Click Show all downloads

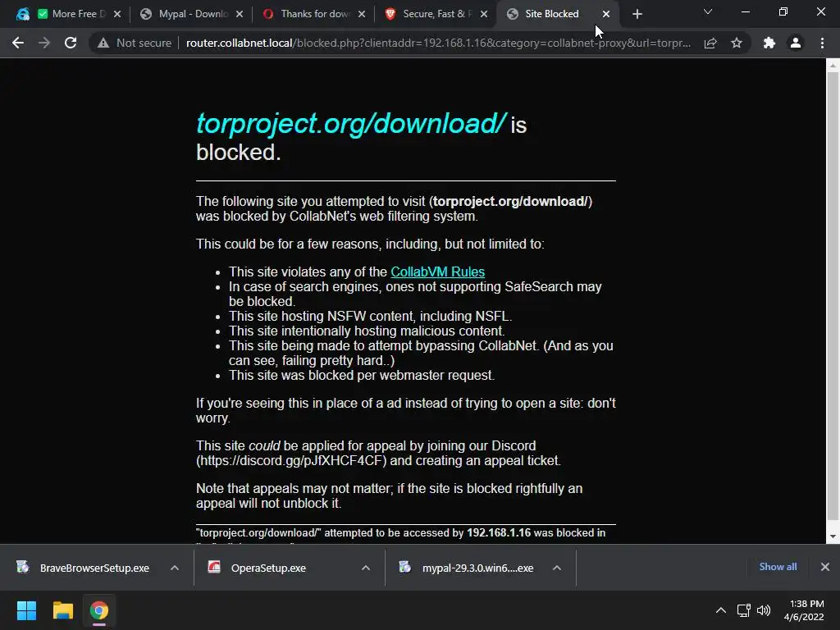(778, 567)
